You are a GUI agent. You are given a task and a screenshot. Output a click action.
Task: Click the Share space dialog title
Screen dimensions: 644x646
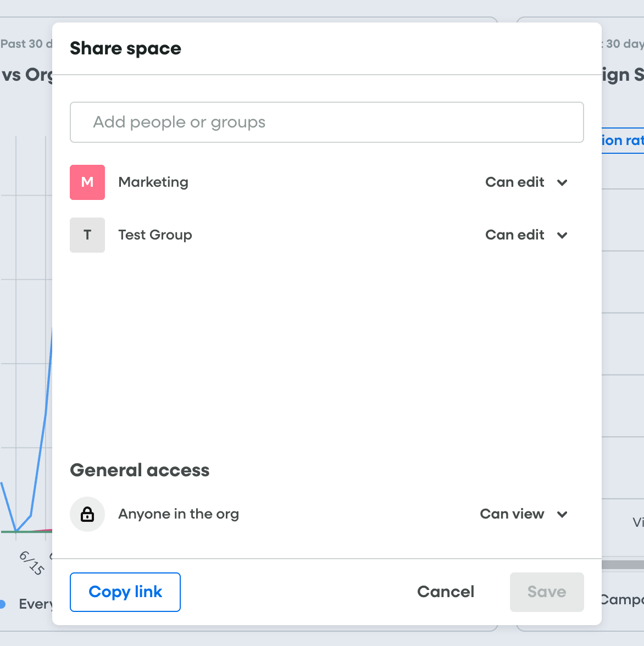click(x=126, y=48)
